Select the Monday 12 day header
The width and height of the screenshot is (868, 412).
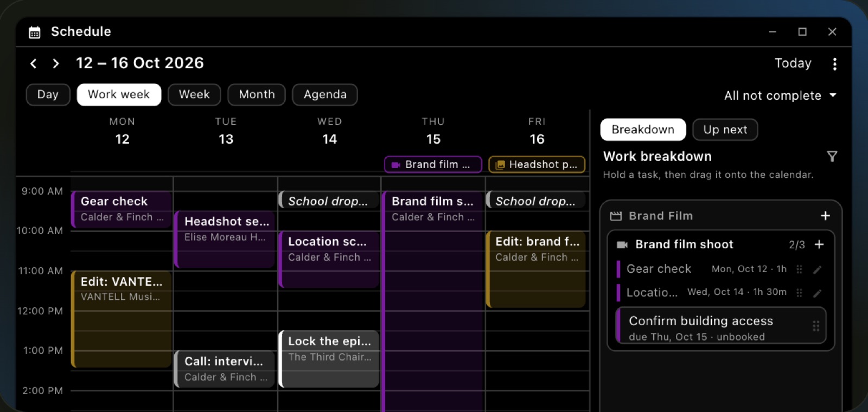pos(122,132)
